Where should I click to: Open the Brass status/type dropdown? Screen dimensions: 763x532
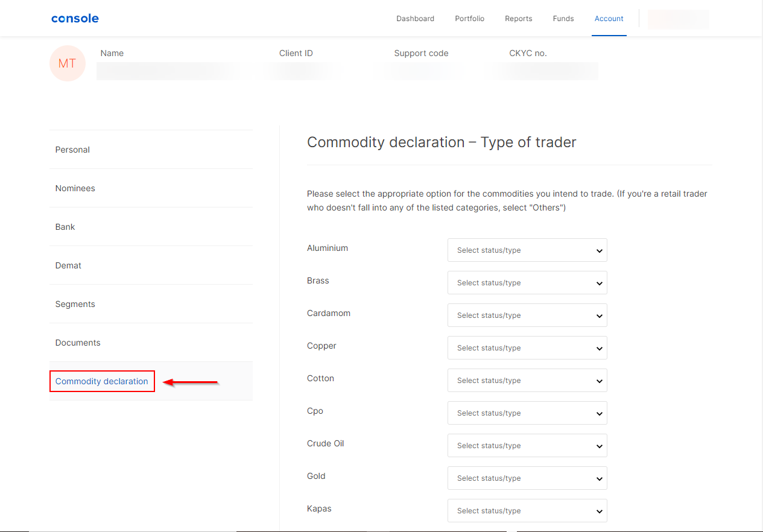tap(527, 283)
